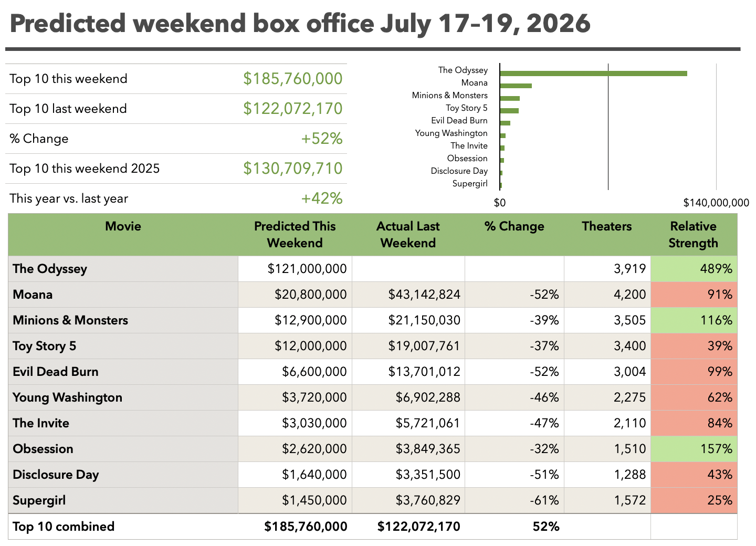This screenshot has width=756, height=546.
Task: Select The Odyssey predicted $121,000,000 cell
Action: (x=295, y=269)
